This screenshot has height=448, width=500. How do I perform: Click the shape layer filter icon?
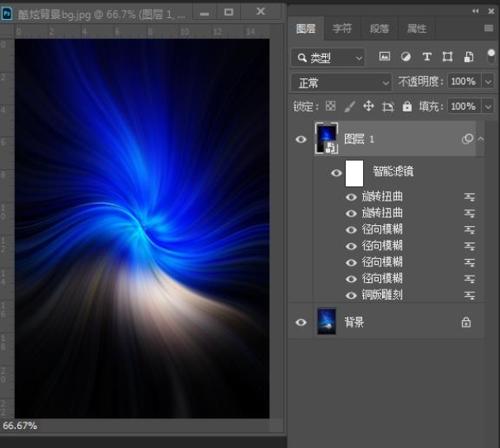point(447,57)
